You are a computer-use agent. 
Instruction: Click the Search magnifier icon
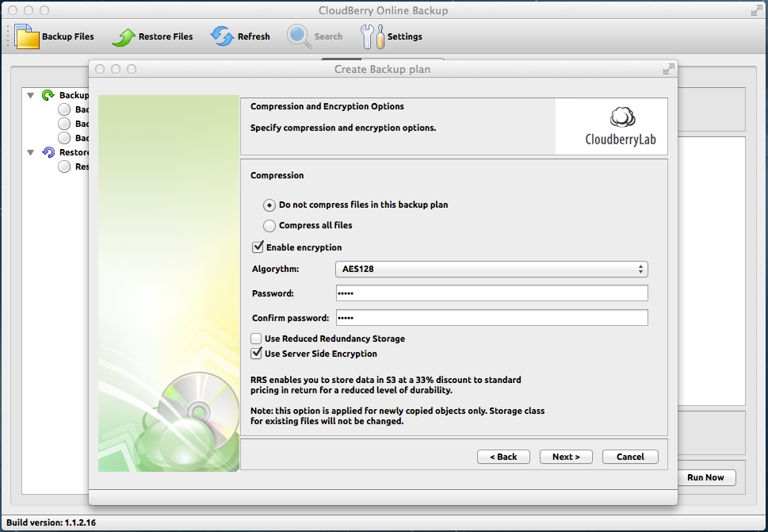coord(300,36)
